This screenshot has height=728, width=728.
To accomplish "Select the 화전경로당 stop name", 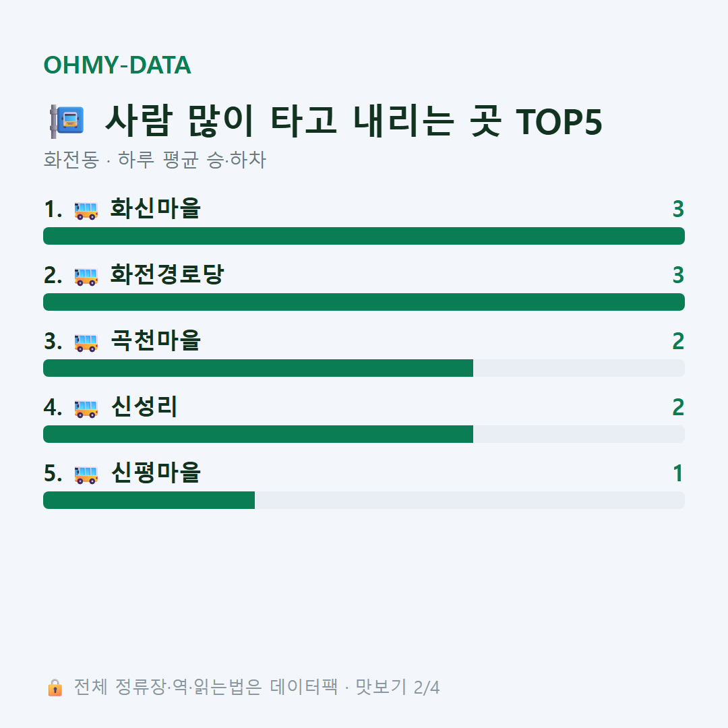I will coord(167,274).
